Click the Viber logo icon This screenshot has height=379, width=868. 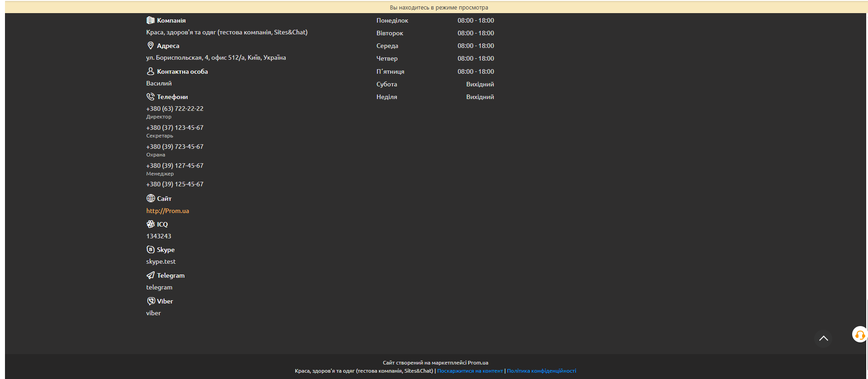coord(151,301)
